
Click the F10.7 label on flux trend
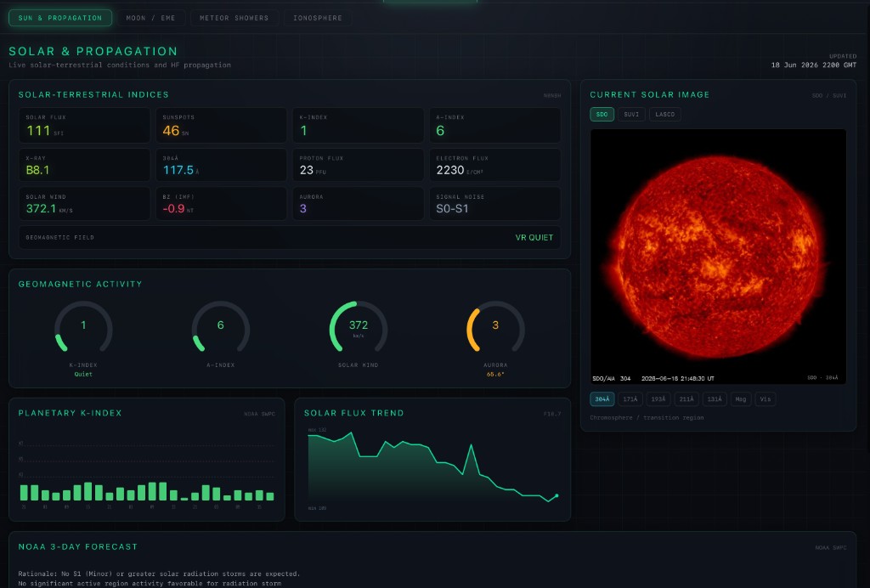tap(552, 414)
